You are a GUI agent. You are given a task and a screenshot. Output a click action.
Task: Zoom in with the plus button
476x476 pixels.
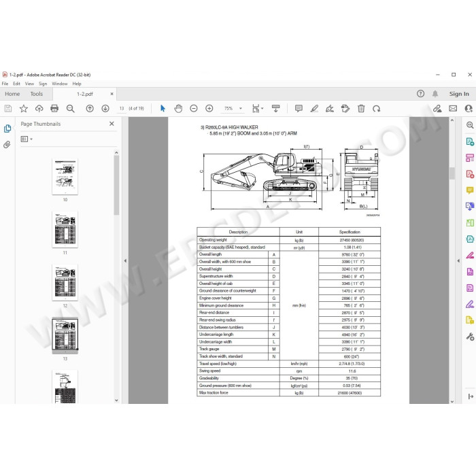tap(209, 108)
